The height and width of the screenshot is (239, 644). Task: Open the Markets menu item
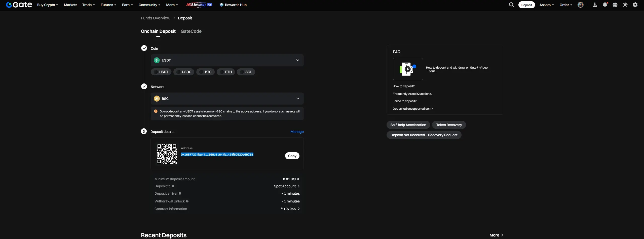pos(70,5)
